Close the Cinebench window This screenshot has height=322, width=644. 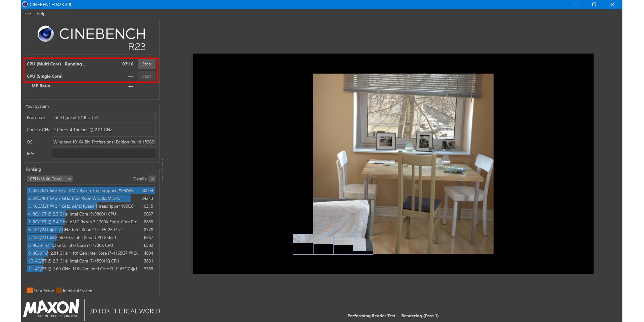point(612,4)
